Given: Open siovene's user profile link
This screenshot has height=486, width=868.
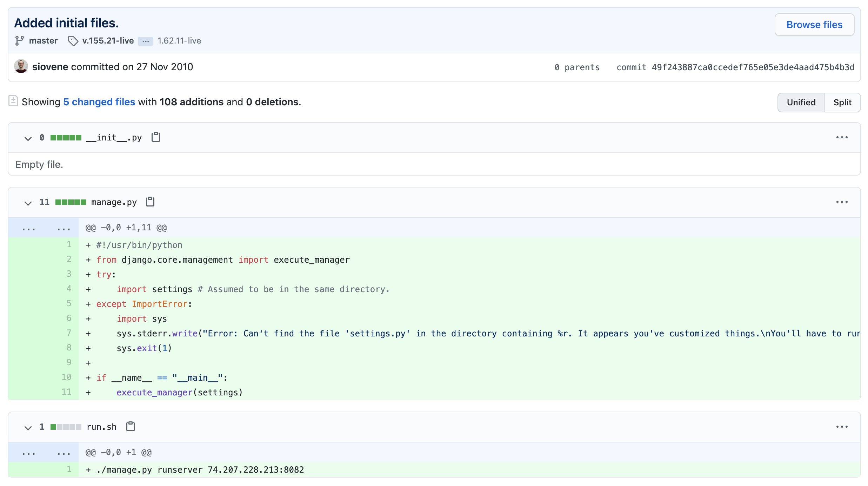Looking at the screenshot, I should pyautogui.click(x=50, y=67).
